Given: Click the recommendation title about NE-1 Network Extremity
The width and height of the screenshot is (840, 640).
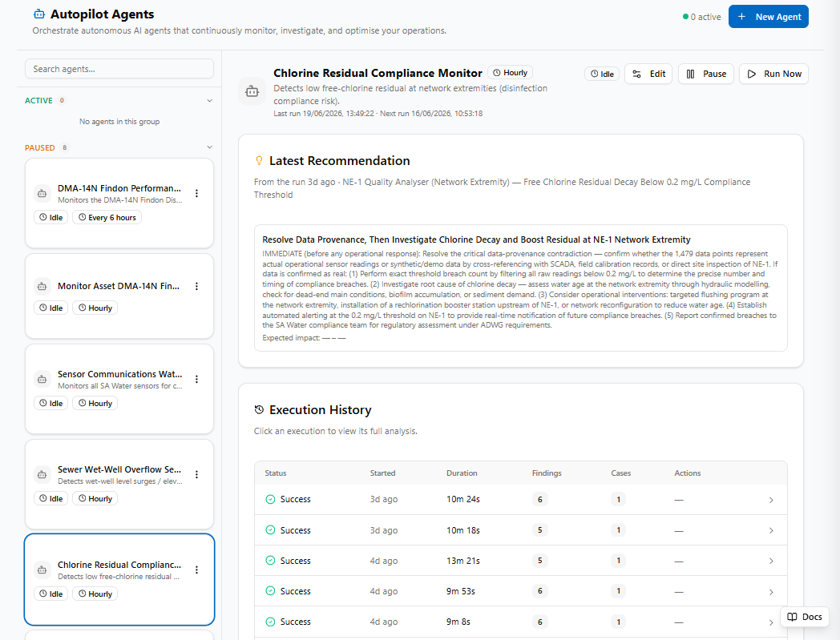Looking at the screenshot, I should (476, 240).
